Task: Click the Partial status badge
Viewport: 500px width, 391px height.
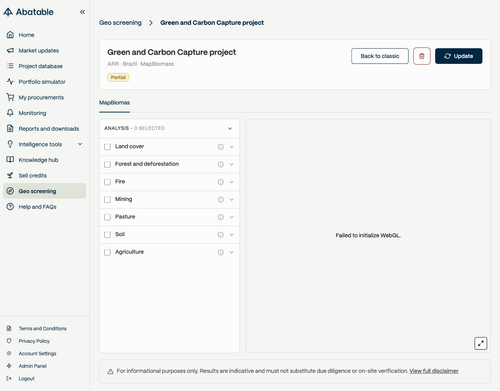Action: click(x=118, y=77)
